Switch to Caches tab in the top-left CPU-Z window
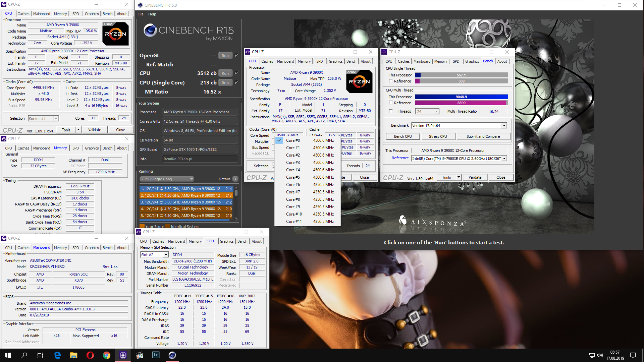The height and width of the screenshot is (362, 644). point(23,14)
